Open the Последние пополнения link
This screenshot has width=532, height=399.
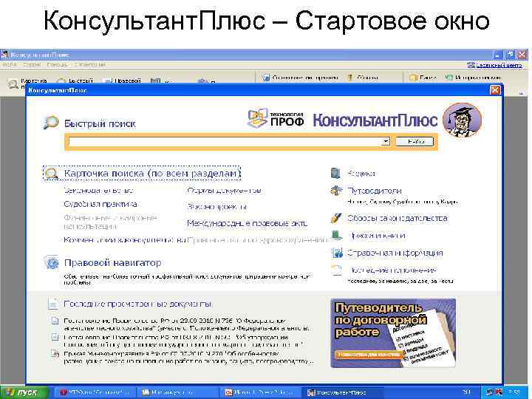coord(392,270)
